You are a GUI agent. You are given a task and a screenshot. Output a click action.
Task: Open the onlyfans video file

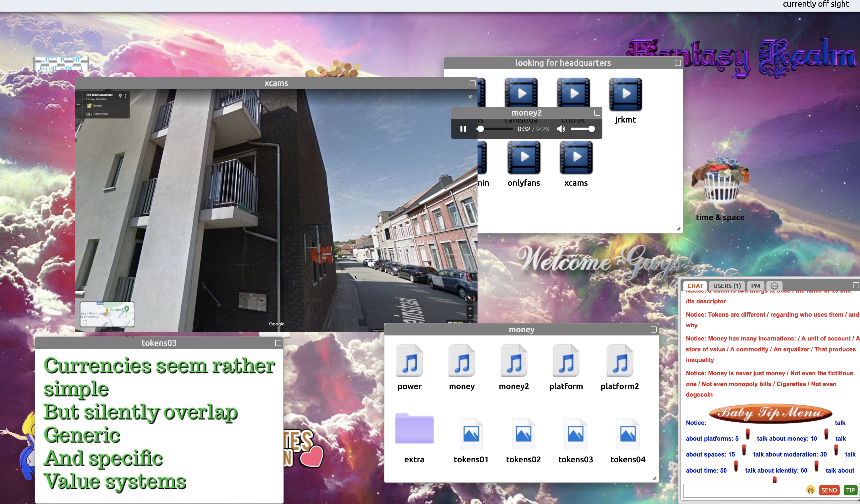[524, 158]
